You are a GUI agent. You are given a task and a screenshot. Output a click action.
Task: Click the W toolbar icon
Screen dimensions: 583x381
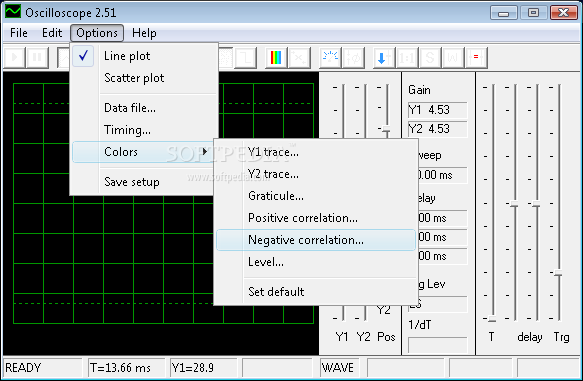452,58
